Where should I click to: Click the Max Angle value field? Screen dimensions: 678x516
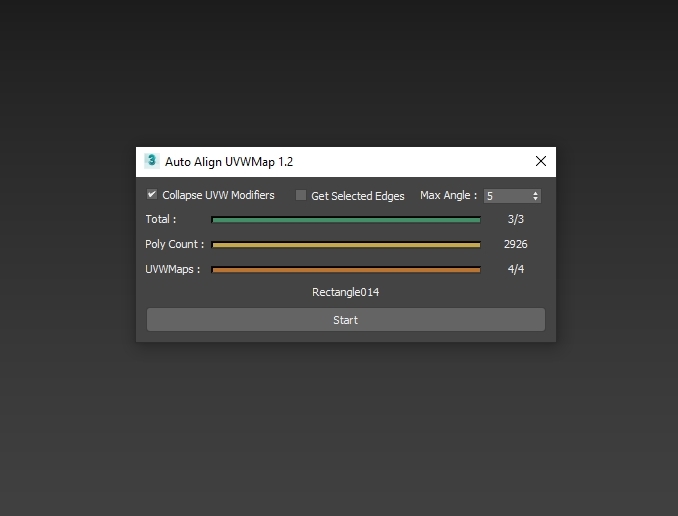pos(507,196)
